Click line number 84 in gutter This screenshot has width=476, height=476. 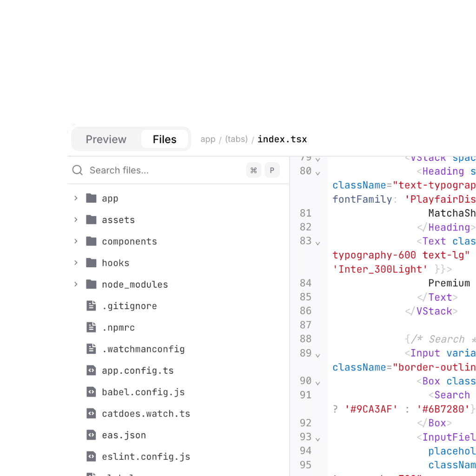point(305,283)
